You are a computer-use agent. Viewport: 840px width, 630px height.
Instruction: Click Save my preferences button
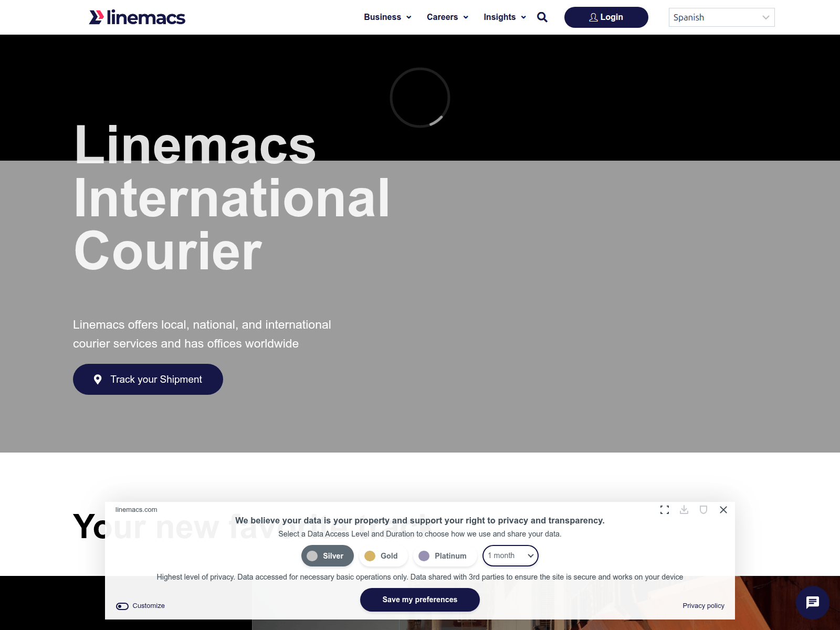pyautogui.click(x=419, y=600)
